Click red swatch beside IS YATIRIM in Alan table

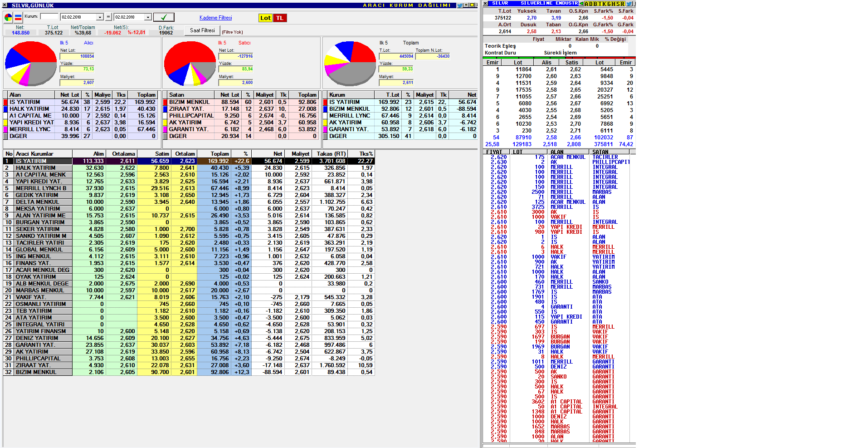[6, 102]
